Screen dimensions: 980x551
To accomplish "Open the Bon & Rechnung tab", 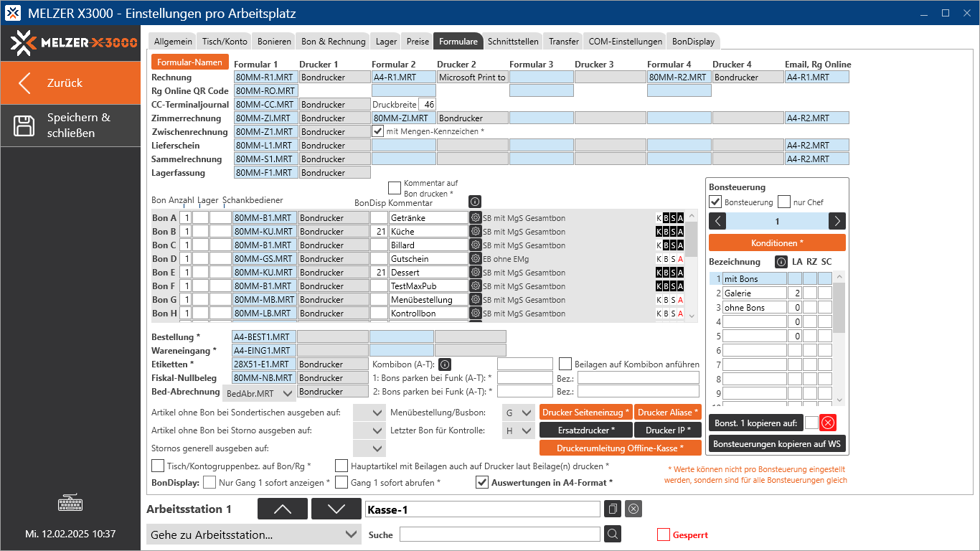I will click(332, 41).
